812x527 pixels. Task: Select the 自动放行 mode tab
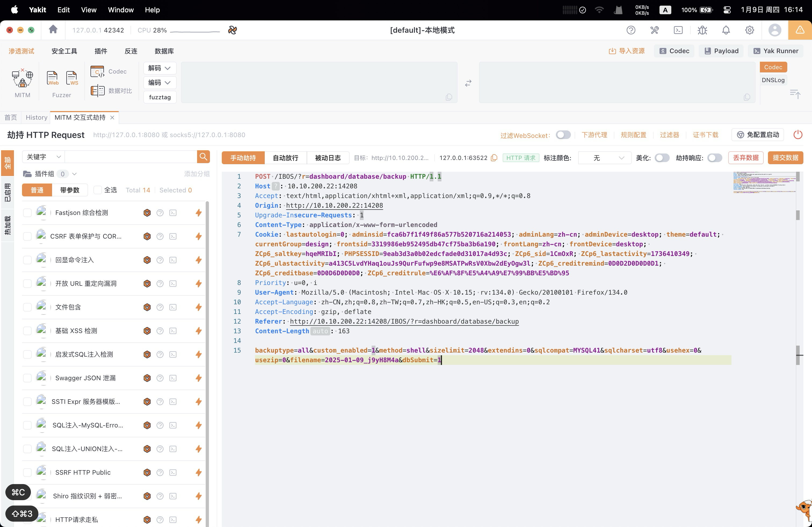(285, 158)
